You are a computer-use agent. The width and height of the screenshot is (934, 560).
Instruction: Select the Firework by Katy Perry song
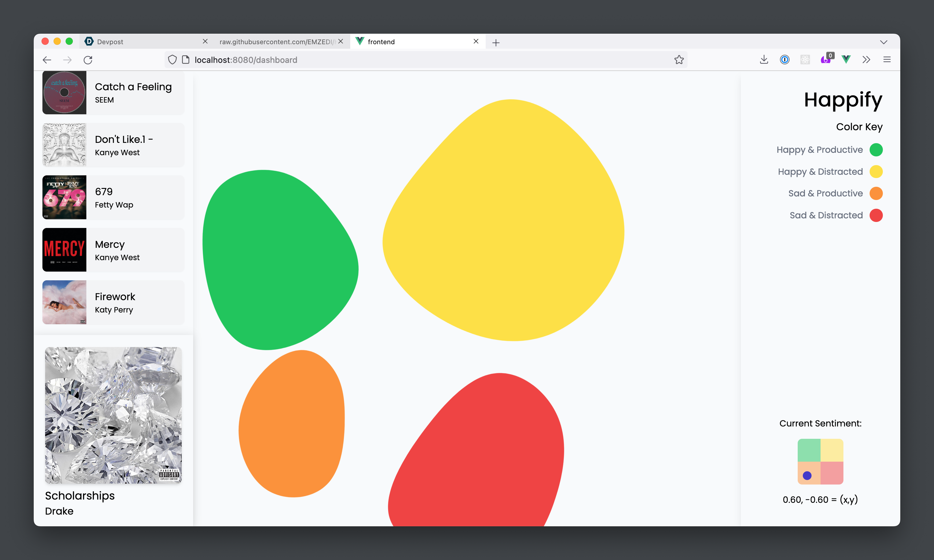click(x=114, y=302)
